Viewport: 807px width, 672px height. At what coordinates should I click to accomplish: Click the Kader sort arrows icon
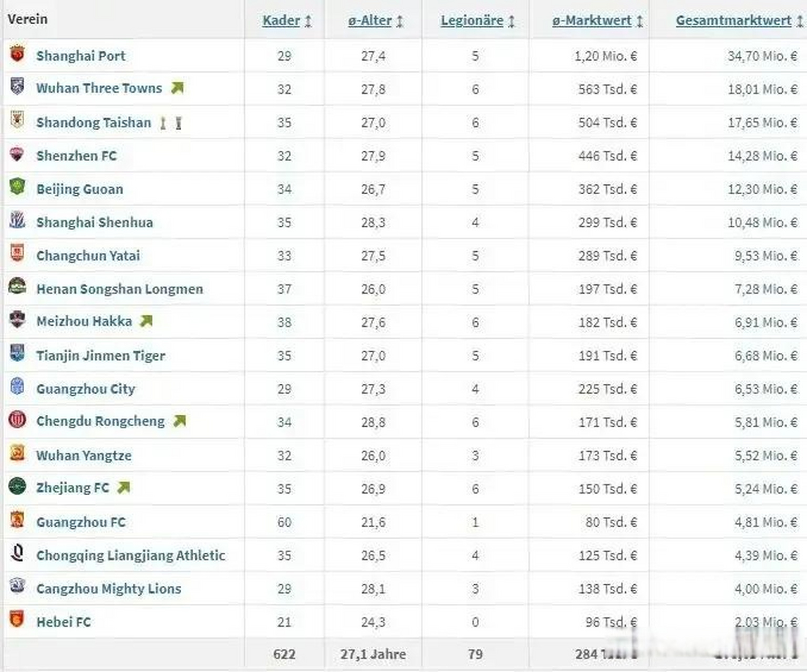point(308,22)
